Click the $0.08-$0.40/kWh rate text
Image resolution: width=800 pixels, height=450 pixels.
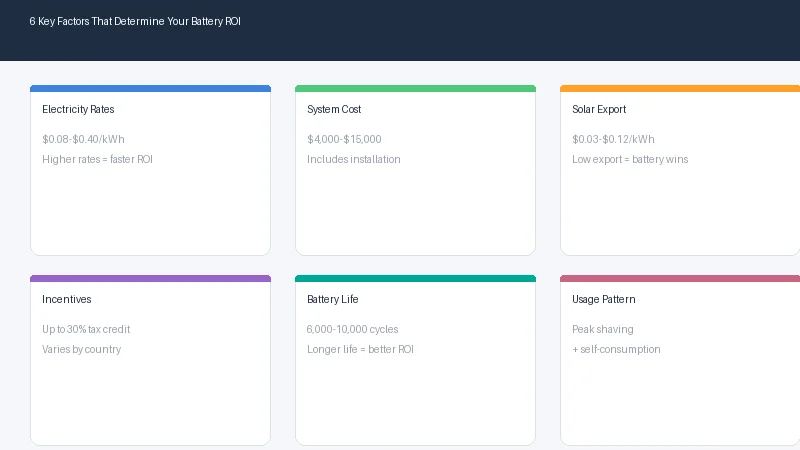tap(83, 139)
